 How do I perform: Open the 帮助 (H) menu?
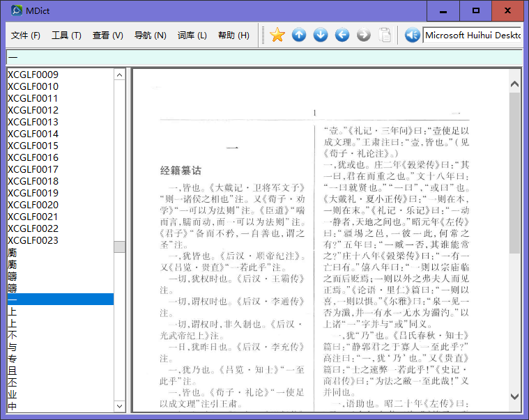tap(233, 36)
